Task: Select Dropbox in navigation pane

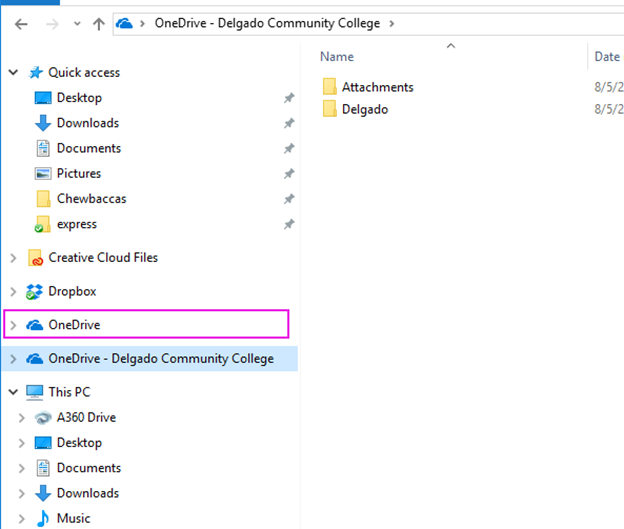Action: point(72,291)
